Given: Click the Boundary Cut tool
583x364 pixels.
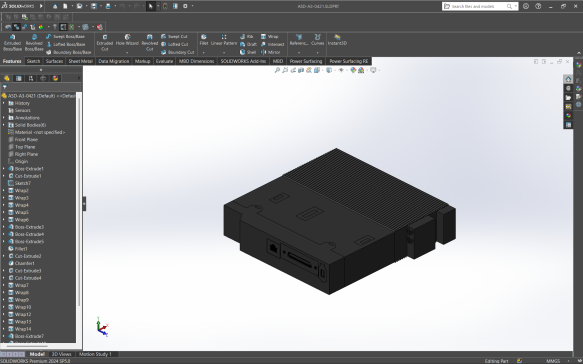Looking at the screenshot, I should point(177,52).
